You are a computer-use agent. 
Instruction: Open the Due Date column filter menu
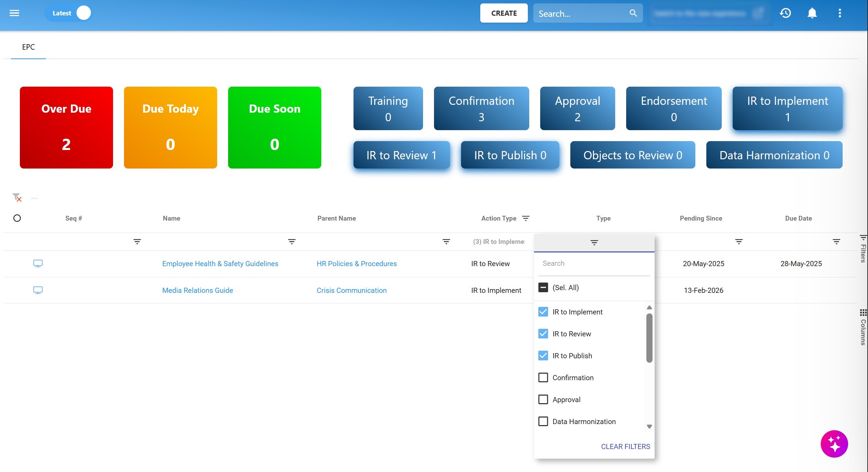pos(836,242)
